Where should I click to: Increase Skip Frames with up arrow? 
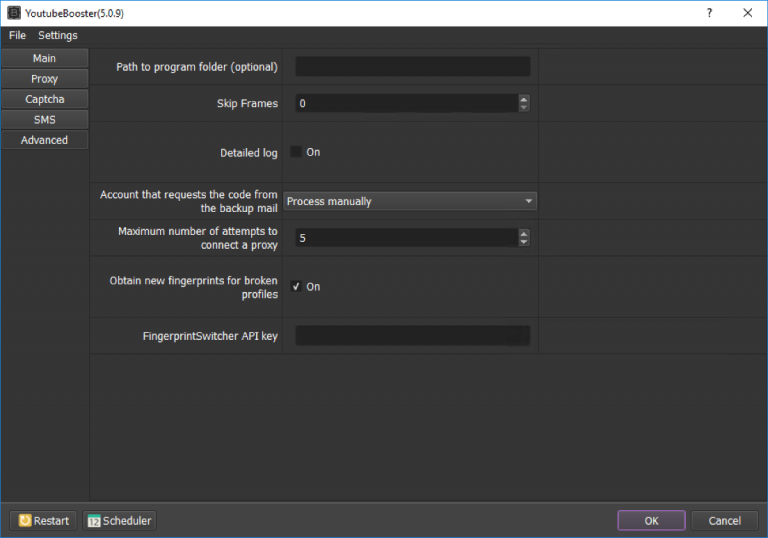(x=524, y=99)
